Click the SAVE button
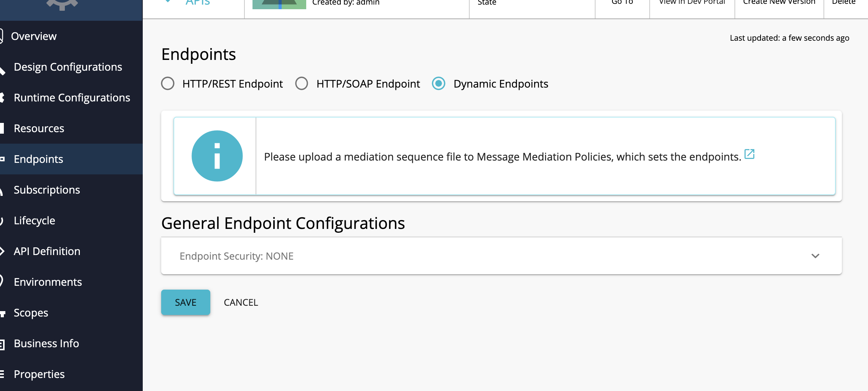The height and width of the screenshot is (391, 868). [x=186, y=302]
